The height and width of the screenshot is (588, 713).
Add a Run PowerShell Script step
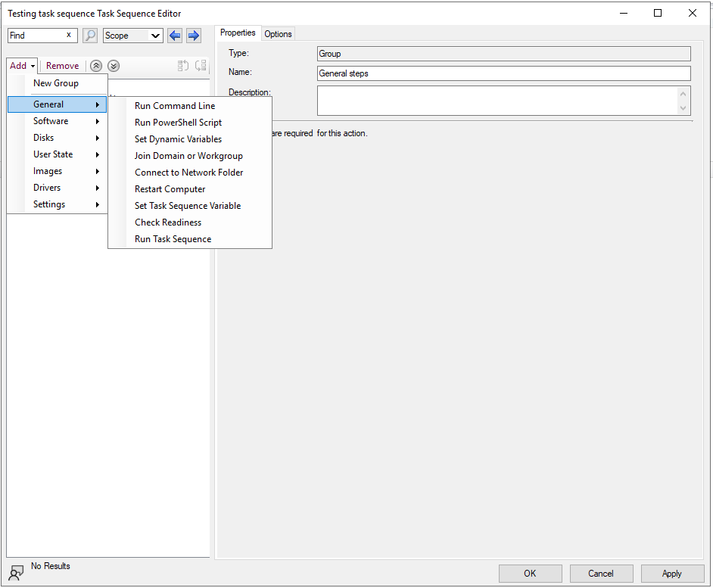pyautogui.click(x=190, y=123)
